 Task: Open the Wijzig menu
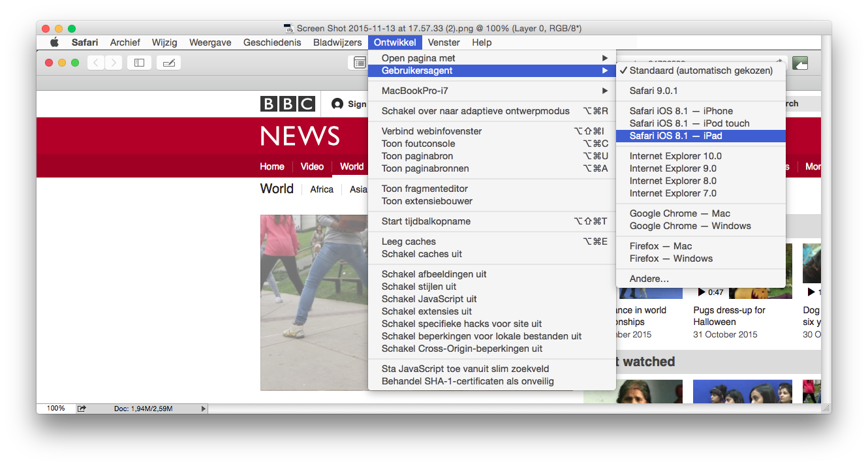(x=164, y=42)
